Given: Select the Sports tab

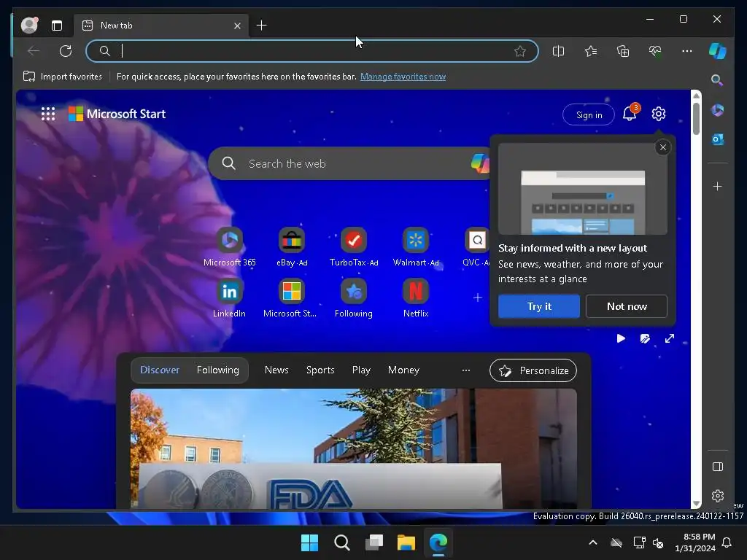Looking at the screenshot, I should (320, 370).
